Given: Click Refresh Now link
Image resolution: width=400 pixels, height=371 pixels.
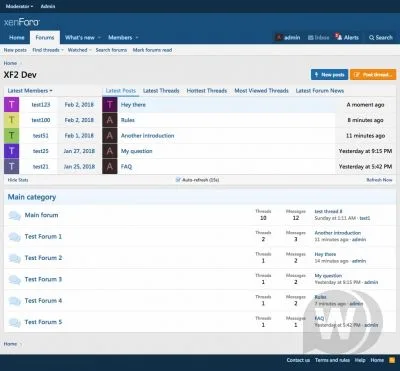Looking at the screenshot, I should [379, 180].
